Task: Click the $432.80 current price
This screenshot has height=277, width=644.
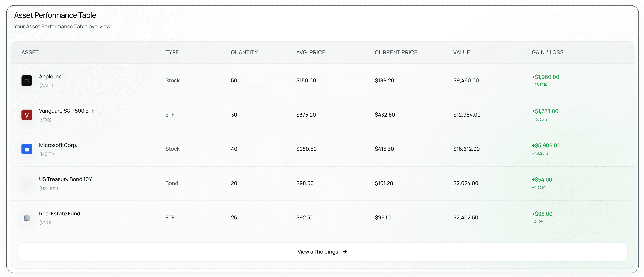Action: tap(385, 115)
